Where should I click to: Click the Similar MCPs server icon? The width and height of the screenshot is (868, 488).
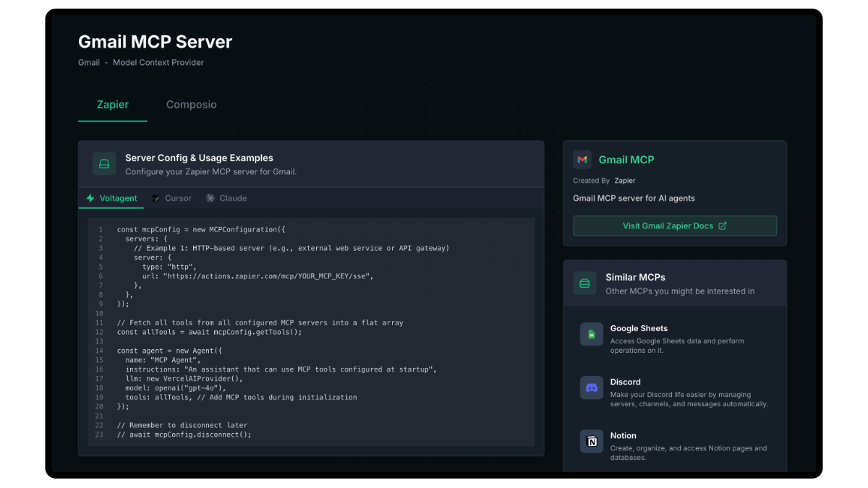[585, 283]
